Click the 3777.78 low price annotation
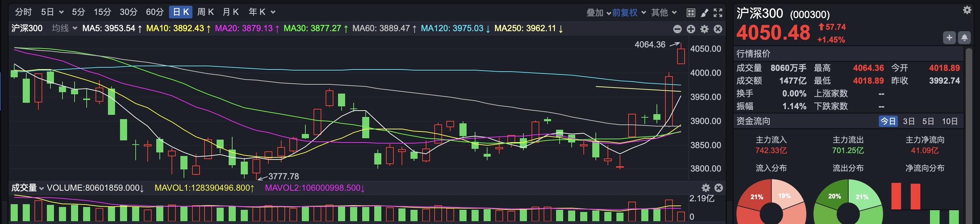The width and height of the screenshot is (980, 224). 283,177
